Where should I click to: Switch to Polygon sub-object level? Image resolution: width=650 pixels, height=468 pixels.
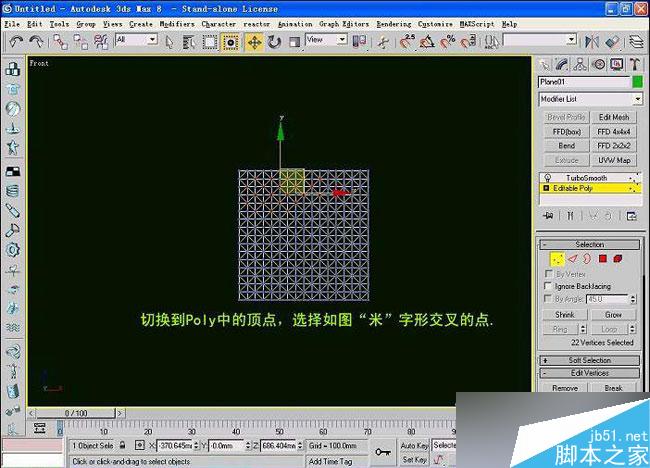[x=603, y=259]
